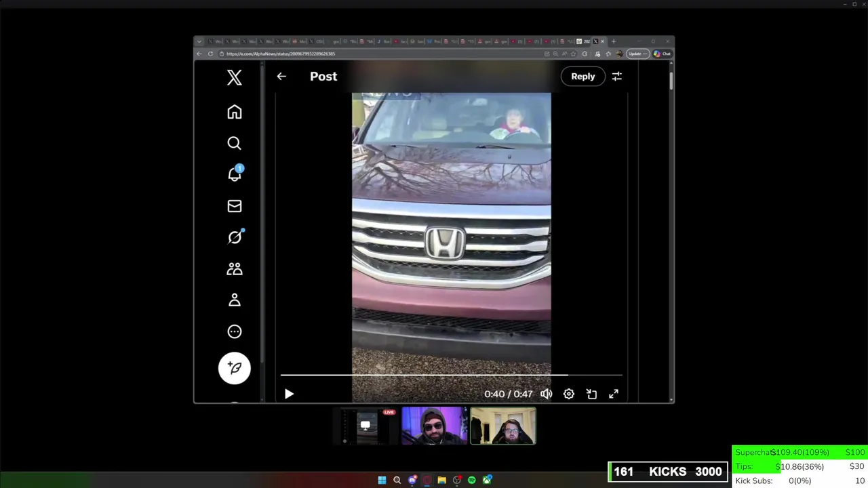
Task: Expand the tab list chevron
Action: coord(199,41)
